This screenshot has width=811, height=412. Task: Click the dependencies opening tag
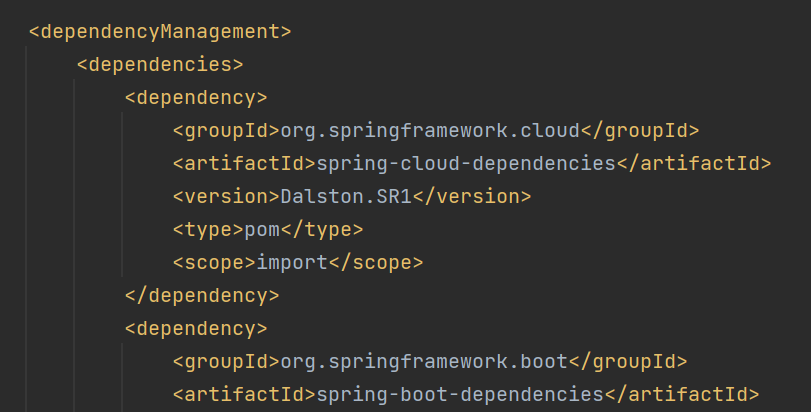(160, 65)
